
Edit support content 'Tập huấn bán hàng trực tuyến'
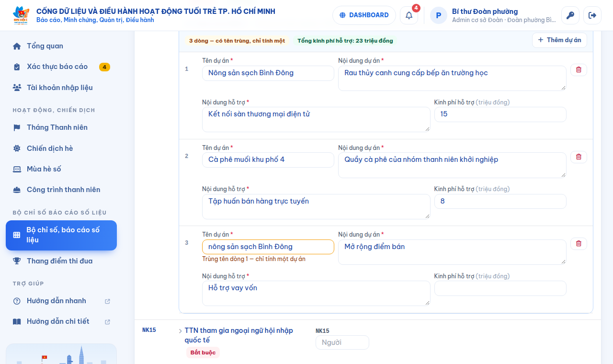tap(316, 206)
